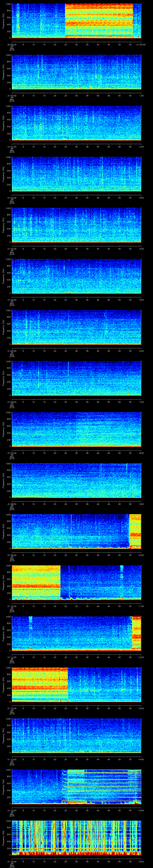Click the 21:11:00 start time label
Viewport: 153px width, 868px height.
[x=12, y=657]
